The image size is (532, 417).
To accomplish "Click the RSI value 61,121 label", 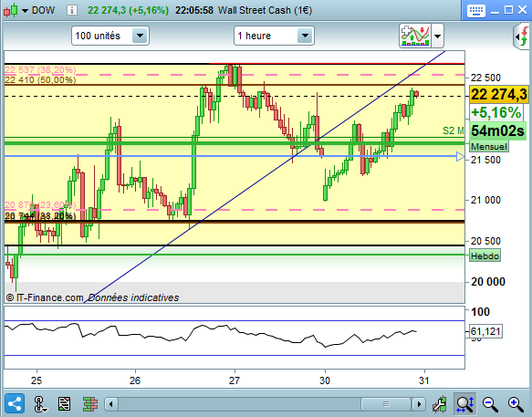I will [x=485, y=331].
